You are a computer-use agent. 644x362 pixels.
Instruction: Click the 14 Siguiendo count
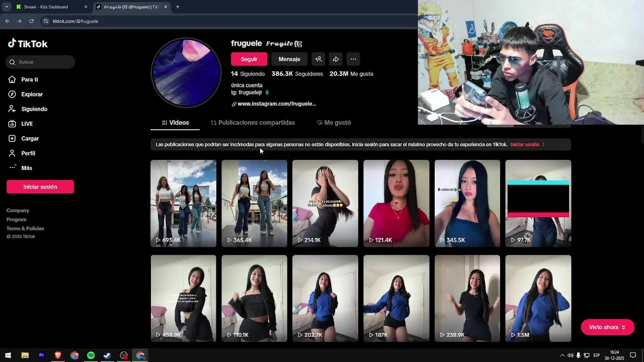(248, 74)
